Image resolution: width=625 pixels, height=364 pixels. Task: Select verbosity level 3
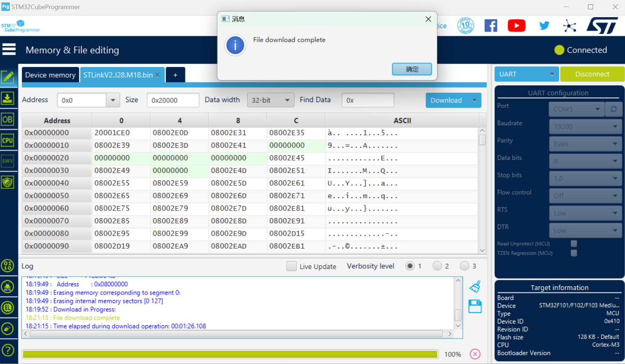click(x=464, y=266)
